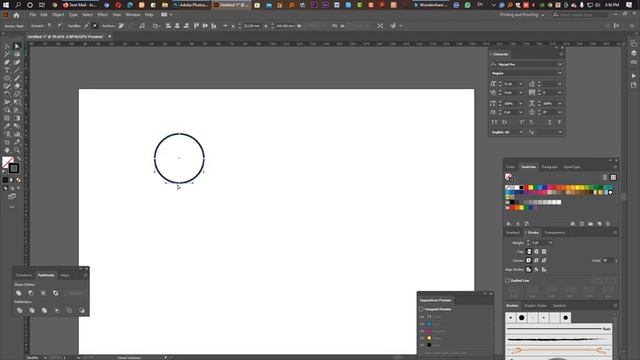Open the font size dropdown
Screen dimensions: 640x360
(x=520, y=84)
